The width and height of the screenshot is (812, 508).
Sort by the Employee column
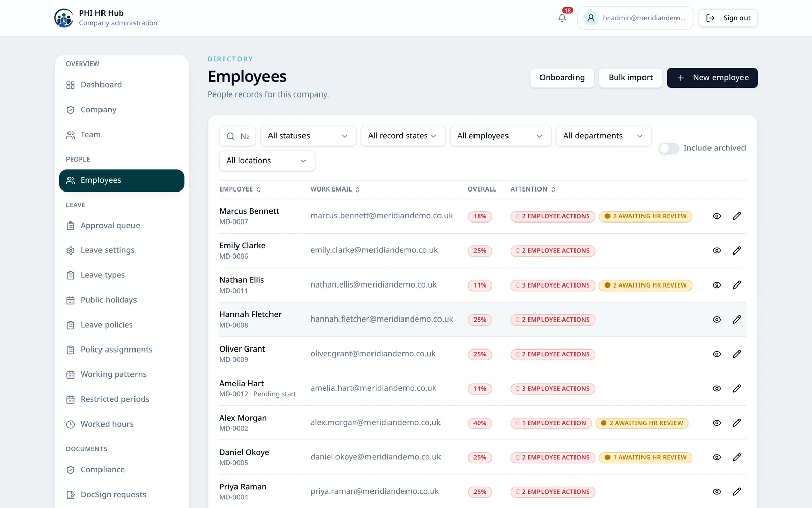pos(240,189)
